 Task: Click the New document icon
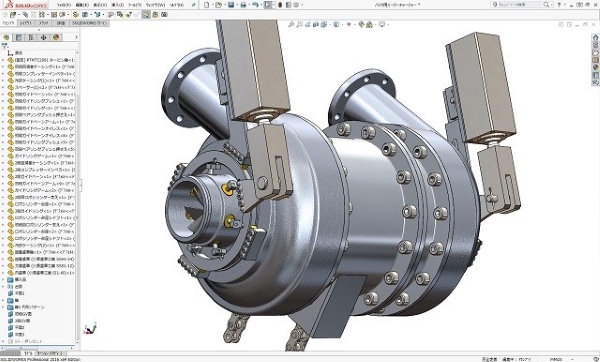(x=207, y=5)
